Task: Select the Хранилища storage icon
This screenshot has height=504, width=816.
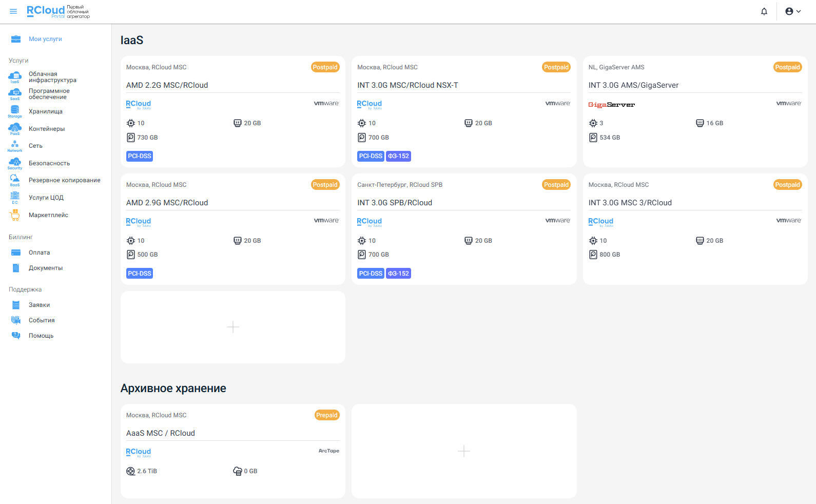Action: [15, 111]
